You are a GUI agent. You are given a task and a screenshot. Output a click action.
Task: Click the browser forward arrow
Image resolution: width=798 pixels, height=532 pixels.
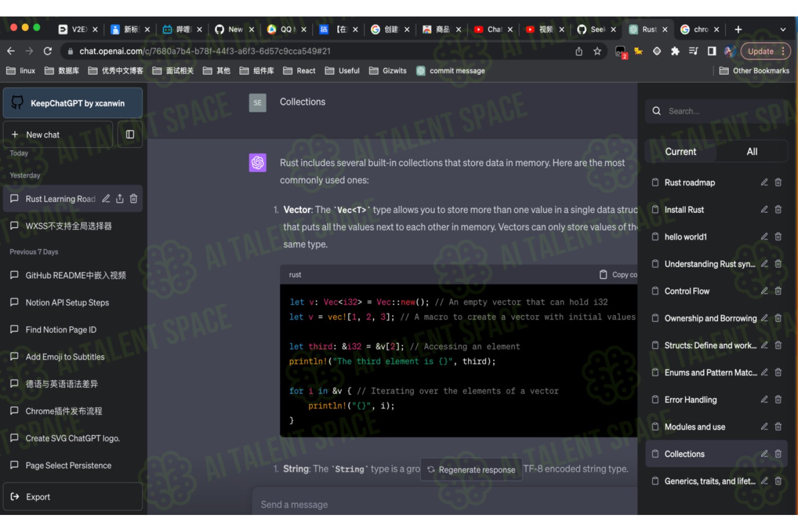(x=29, y=51)
